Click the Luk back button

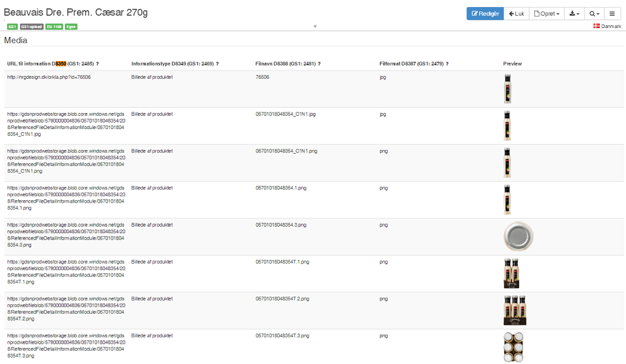(517, 13)
